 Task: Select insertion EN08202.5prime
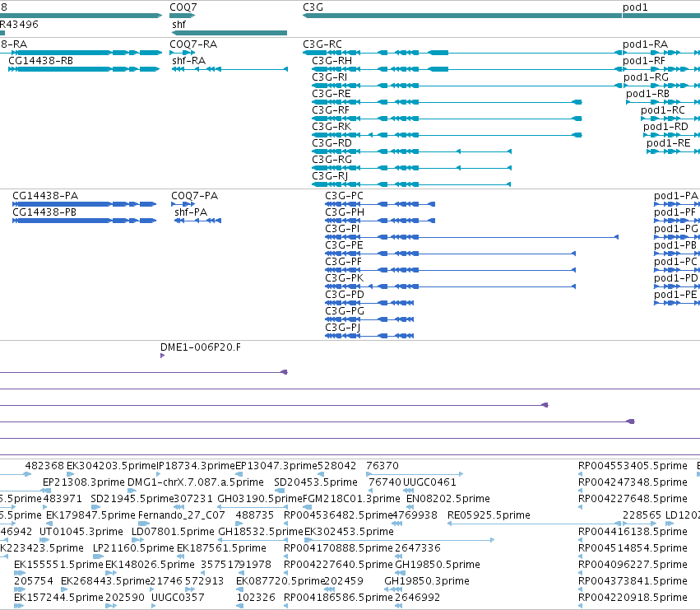[x=447, y=499]
